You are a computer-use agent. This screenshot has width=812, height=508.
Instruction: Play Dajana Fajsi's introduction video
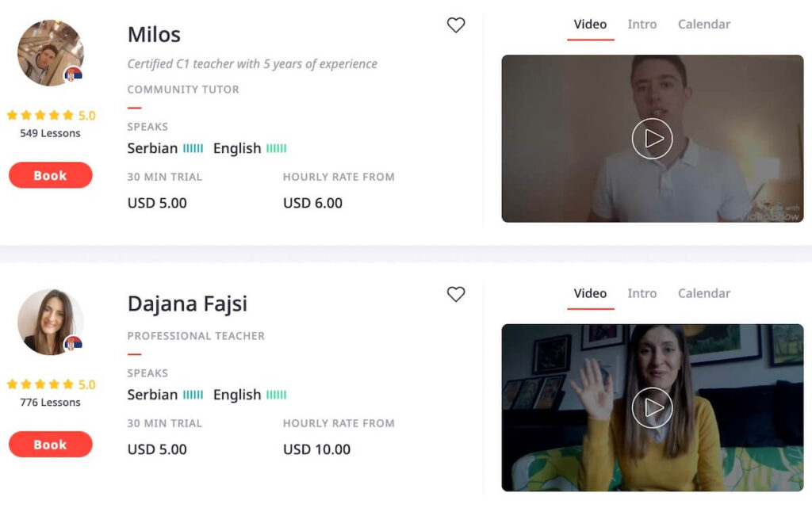click(x=652, y=407)
